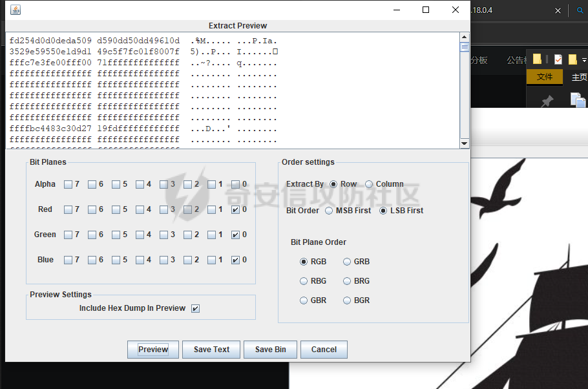This screenshot has width=588, height=389.
Task: Click first yellow folder icon in explorer toolbar
Action: pos(537,59)
